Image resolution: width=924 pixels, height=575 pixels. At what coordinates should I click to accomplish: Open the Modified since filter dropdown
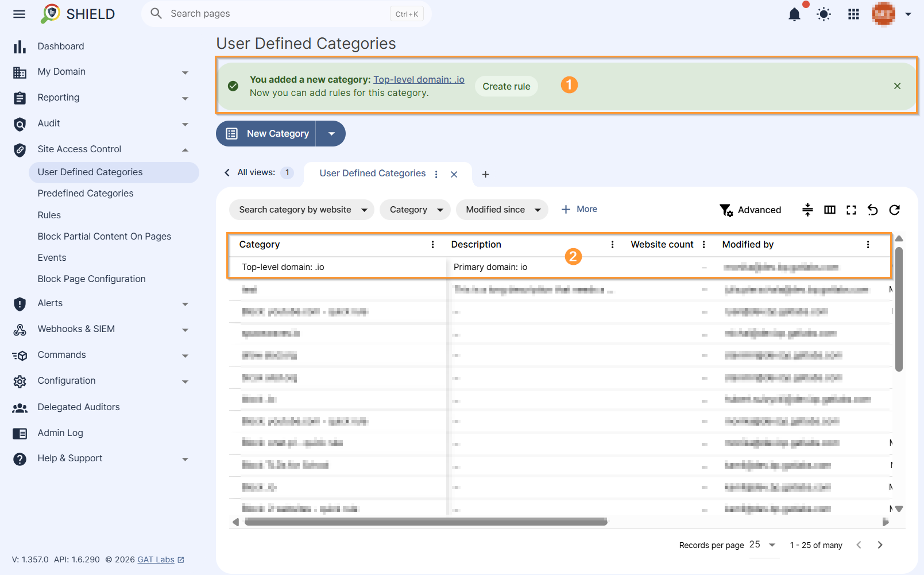pyautogui.click(x=502, y=210)
